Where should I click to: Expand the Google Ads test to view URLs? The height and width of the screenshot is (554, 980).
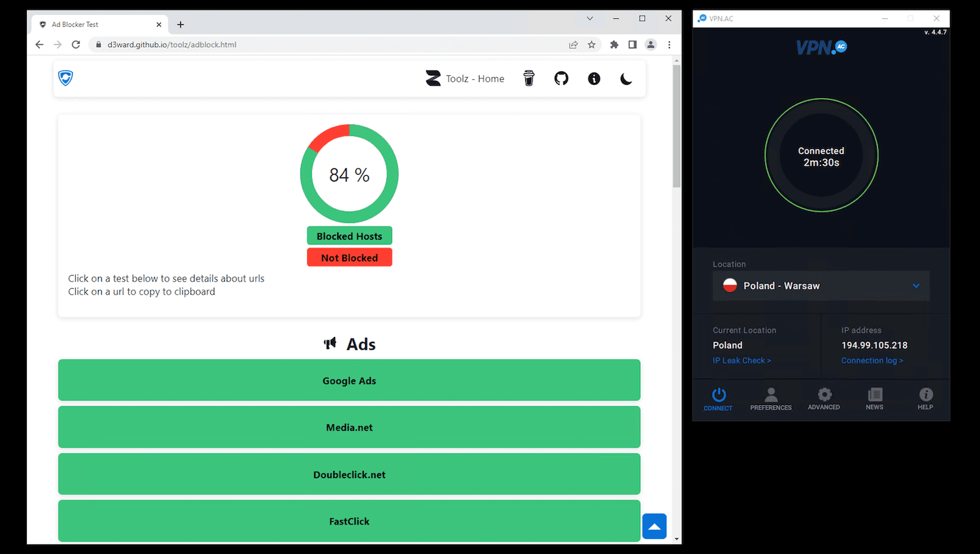click(x=349, y=380)
